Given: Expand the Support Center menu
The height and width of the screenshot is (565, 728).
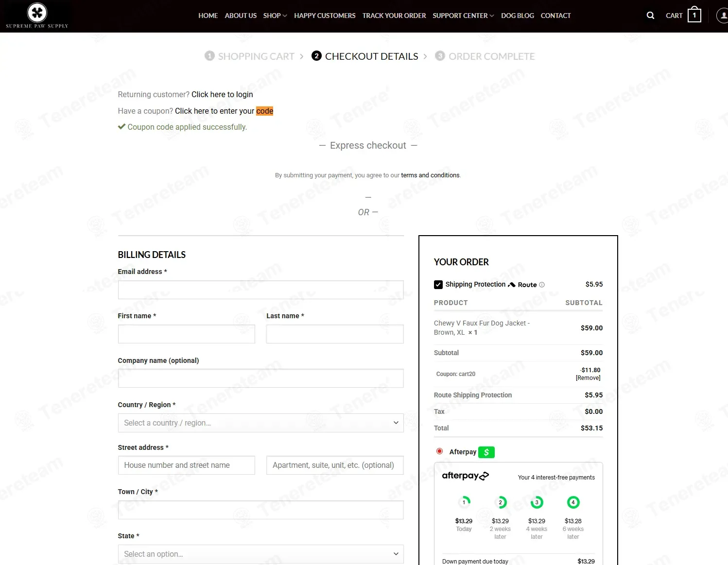Looking at the screenshot, I should tap(463, 16).
